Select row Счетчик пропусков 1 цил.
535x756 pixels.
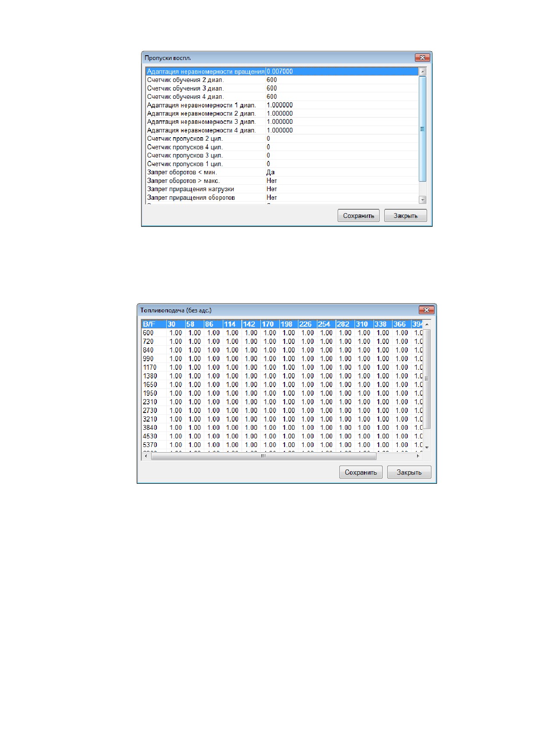282,164
